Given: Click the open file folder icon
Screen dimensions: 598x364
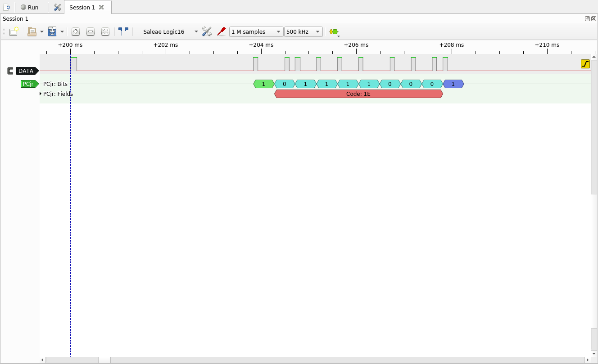Looking at the screenshot, I should pyautogui.click(x=32, y=31).
